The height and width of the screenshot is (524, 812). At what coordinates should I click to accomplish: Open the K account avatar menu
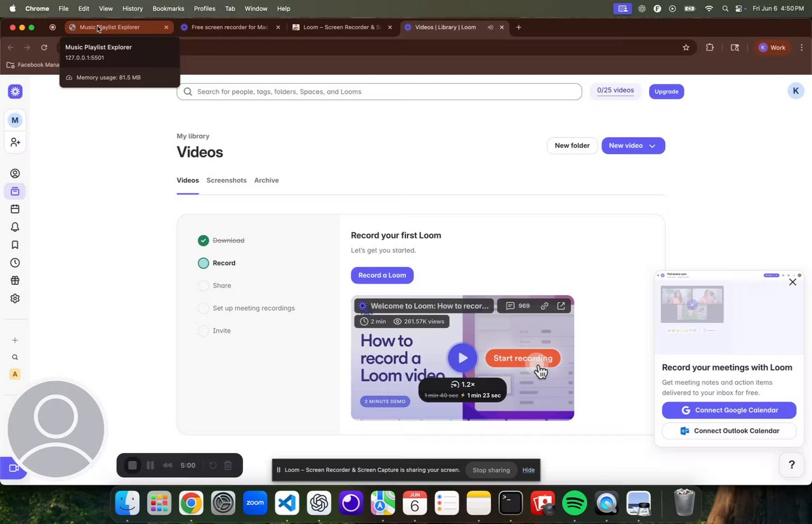(796, 91)
